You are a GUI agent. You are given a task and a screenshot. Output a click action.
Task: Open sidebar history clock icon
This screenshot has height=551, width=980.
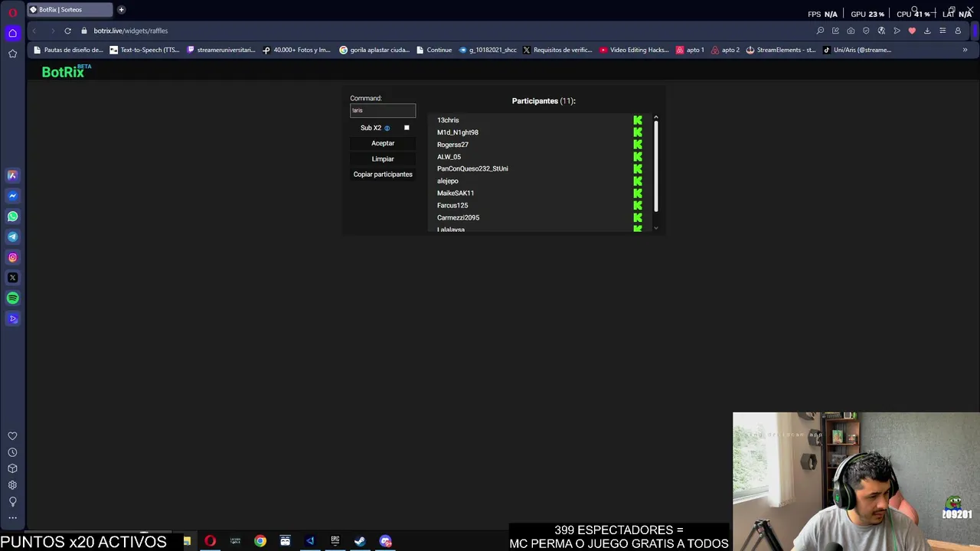(x=12, y=452)
